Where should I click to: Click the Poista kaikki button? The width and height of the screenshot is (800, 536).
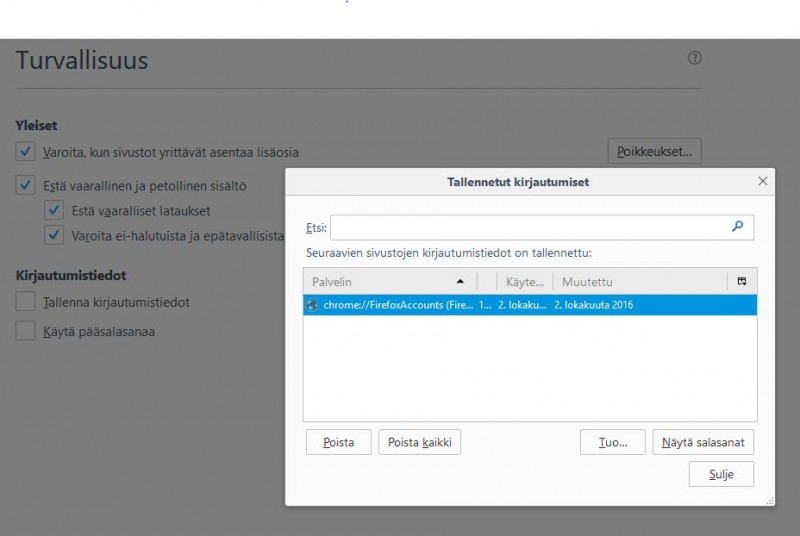[x=419, y=443]
